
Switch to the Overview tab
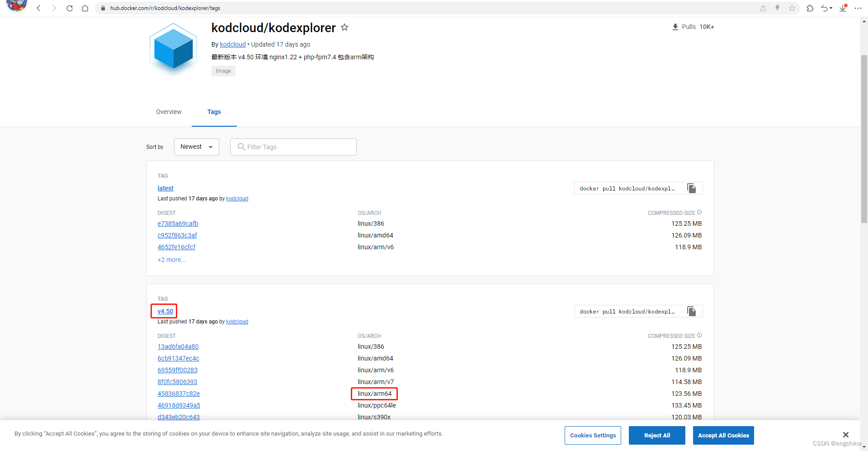pyautogui.click(x=169, y=112)
